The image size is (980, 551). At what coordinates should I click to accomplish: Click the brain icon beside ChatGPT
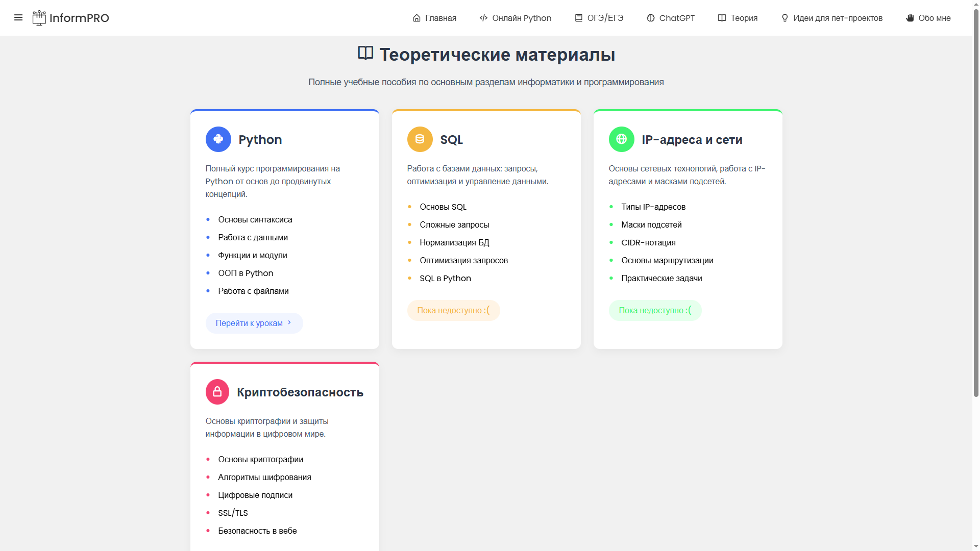tap(651, 18)
